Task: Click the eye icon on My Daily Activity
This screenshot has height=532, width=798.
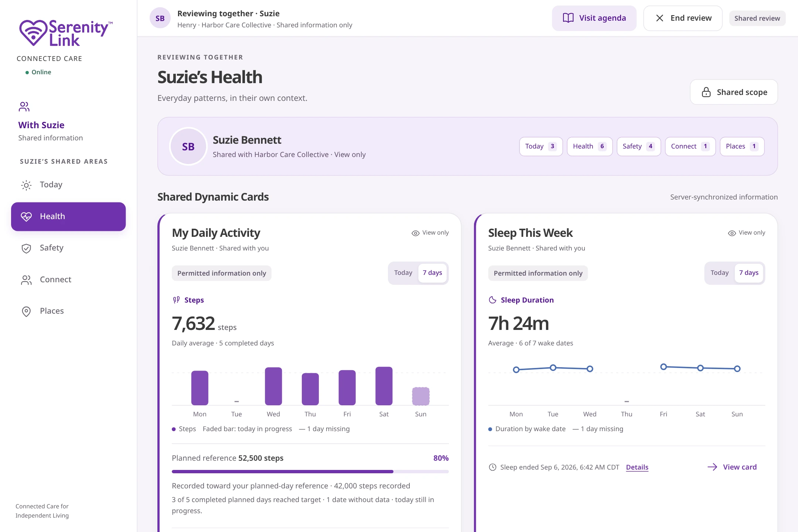Action: 416,233
